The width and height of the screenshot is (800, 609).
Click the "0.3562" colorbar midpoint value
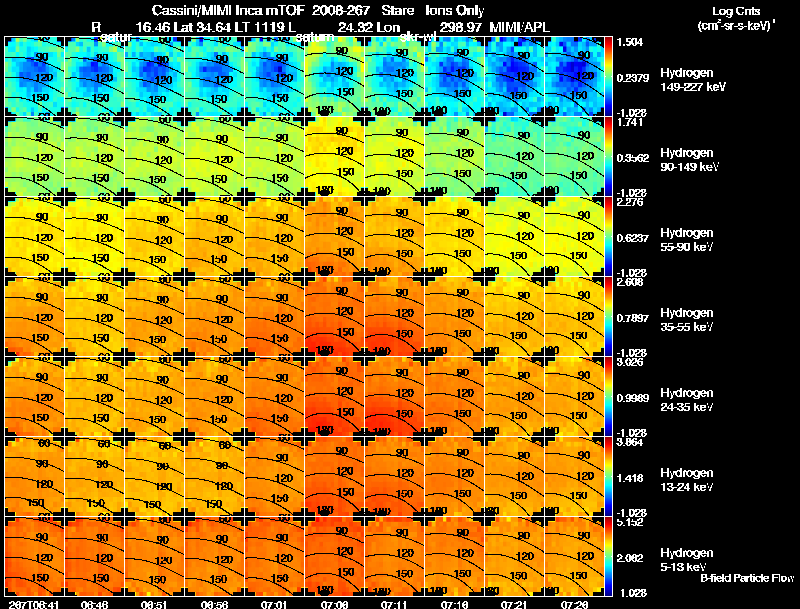(x=633, y=158)
